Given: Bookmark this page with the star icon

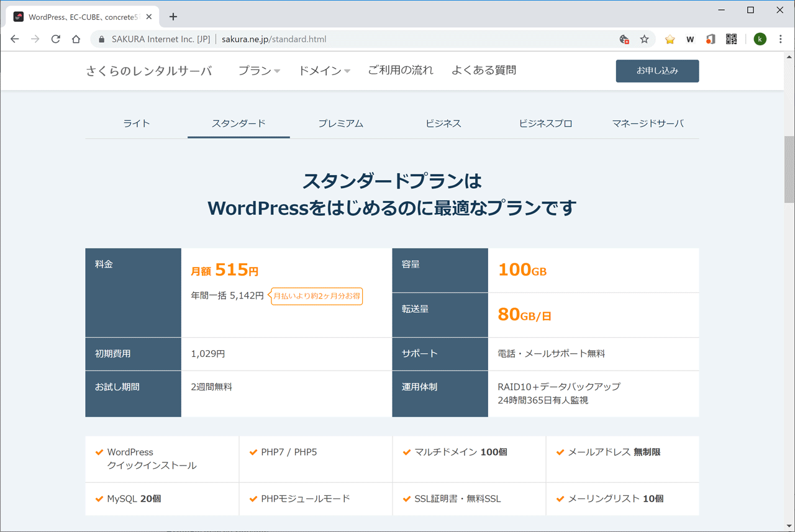Looking at the screenshot, I should (644, 39).
